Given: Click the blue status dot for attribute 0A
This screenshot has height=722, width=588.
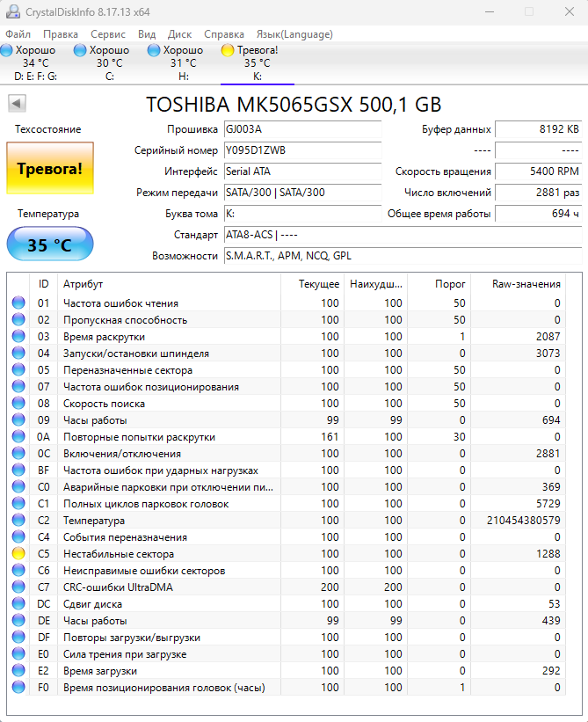Looking at the screenshot, I should point(18,436).
